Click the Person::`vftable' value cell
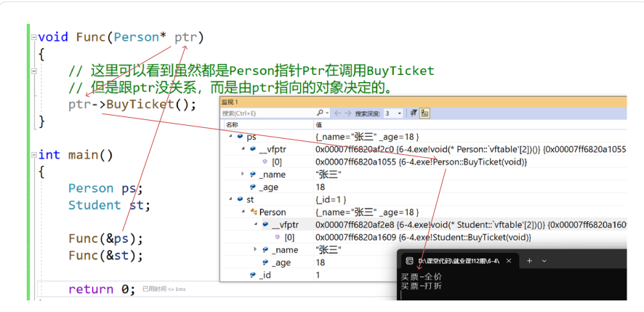This screenshot has height=312, width=644. [x=471, y=149]
